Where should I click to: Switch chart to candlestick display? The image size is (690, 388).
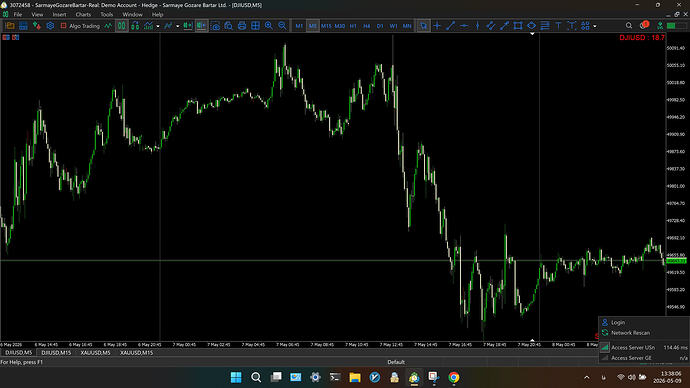coord(121,26)
